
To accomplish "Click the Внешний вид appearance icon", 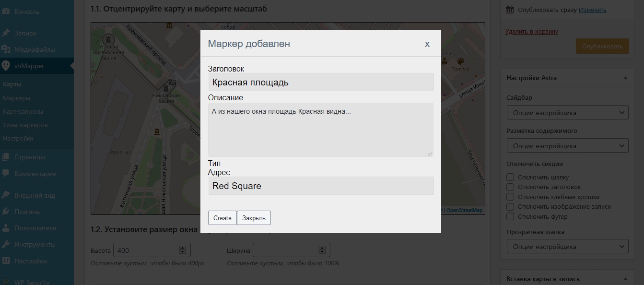I will tap(7, 195).
